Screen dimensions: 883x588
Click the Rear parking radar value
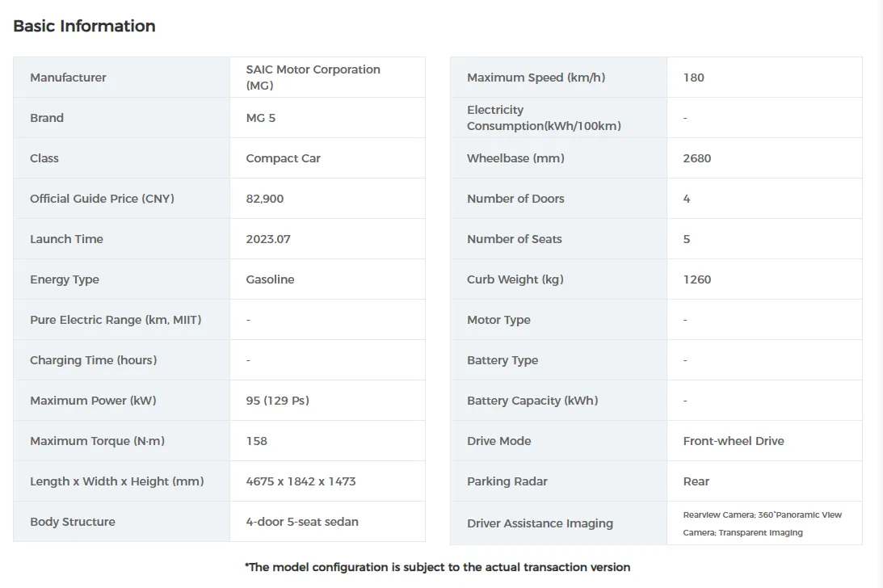click(696, 481)
